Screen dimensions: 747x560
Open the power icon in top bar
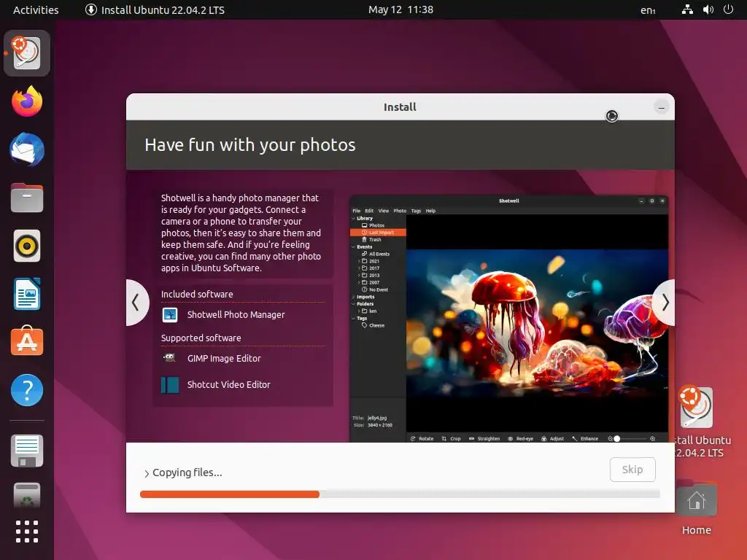(728, 9)
